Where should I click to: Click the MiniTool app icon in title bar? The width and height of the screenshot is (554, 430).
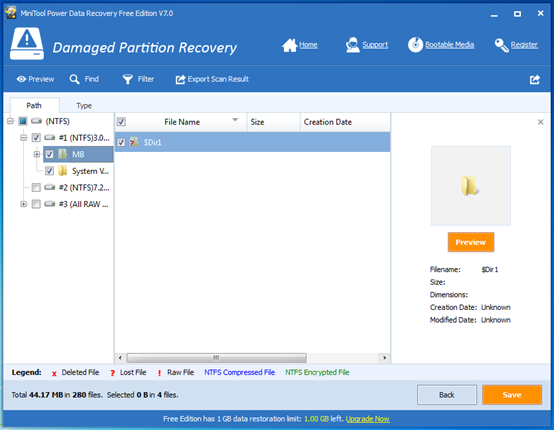11,13
